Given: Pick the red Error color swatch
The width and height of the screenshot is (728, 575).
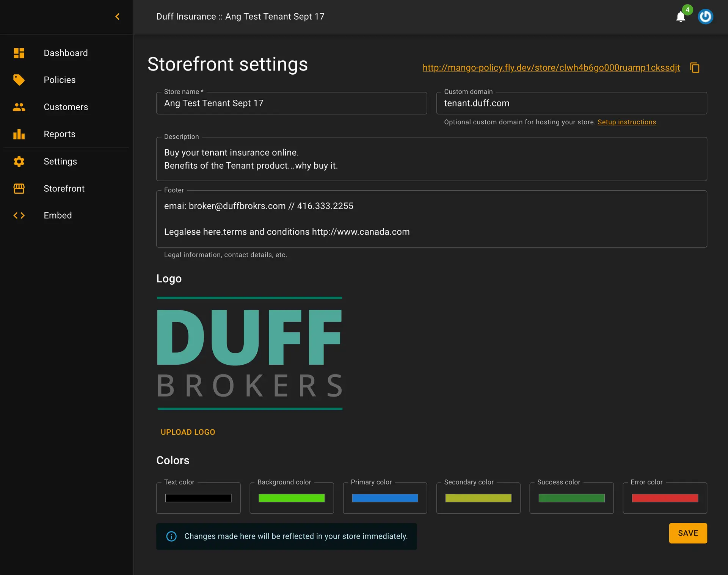Looking at the screenshot, I should coord(665,498).
